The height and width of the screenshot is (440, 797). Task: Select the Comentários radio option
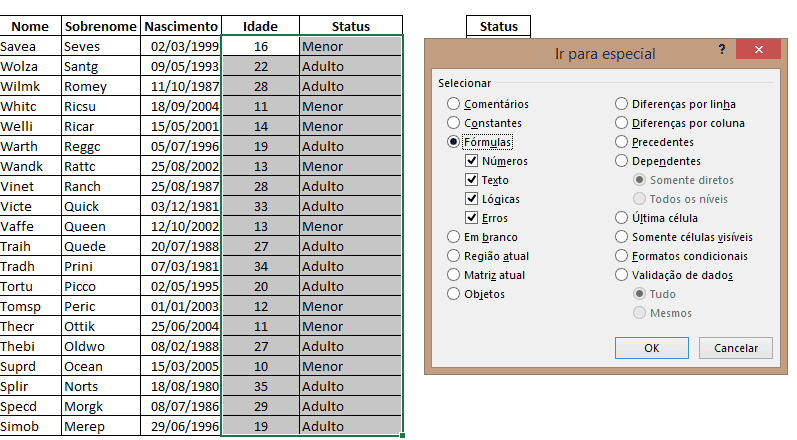click(454, 104)
